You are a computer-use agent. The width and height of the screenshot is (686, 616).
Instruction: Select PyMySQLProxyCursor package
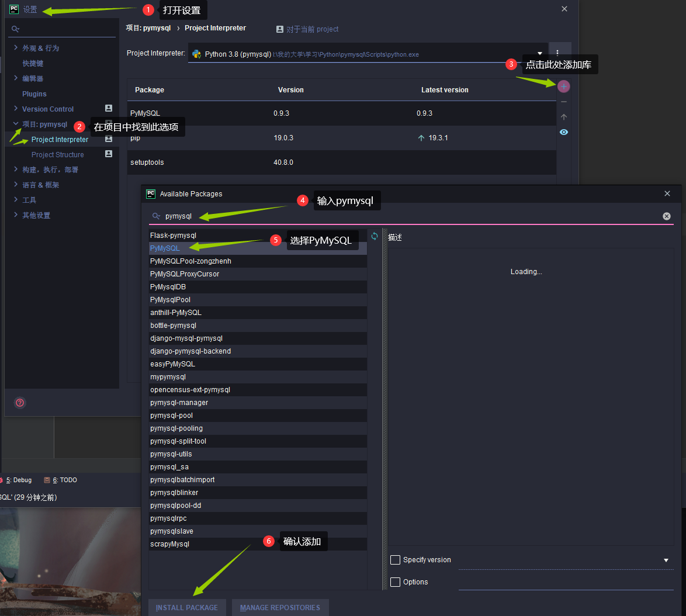coord(258,274)
